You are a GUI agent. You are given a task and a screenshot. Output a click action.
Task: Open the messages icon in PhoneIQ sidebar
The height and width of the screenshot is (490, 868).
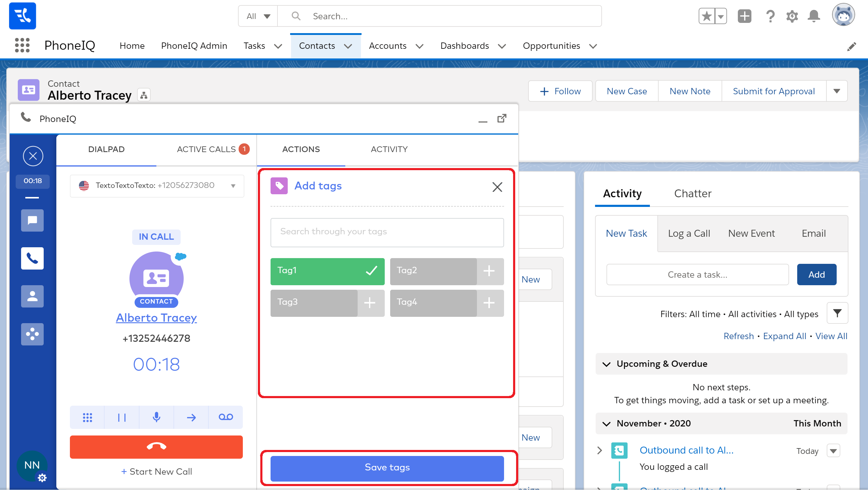32,220
